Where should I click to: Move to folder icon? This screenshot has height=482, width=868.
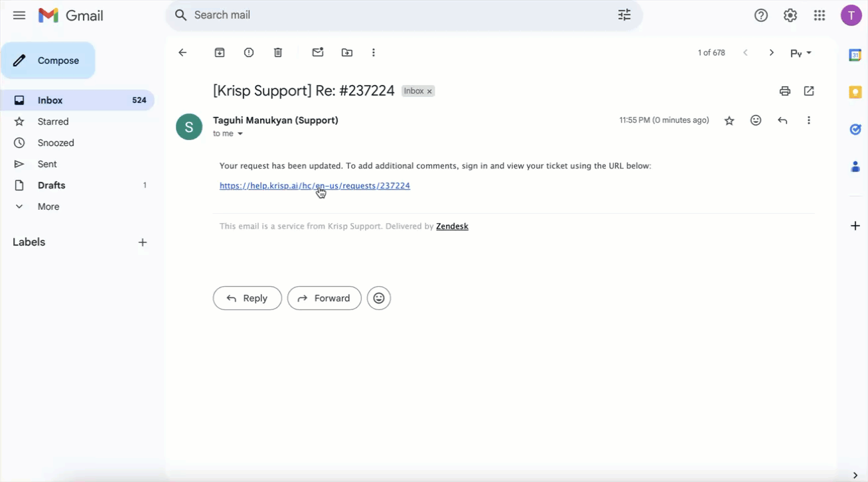click(347, 52)
